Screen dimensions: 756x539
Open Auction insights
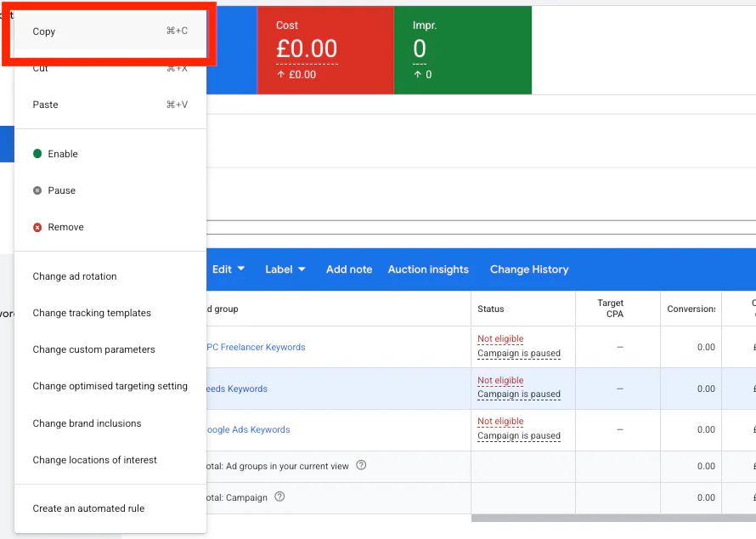tap(428, 269)
